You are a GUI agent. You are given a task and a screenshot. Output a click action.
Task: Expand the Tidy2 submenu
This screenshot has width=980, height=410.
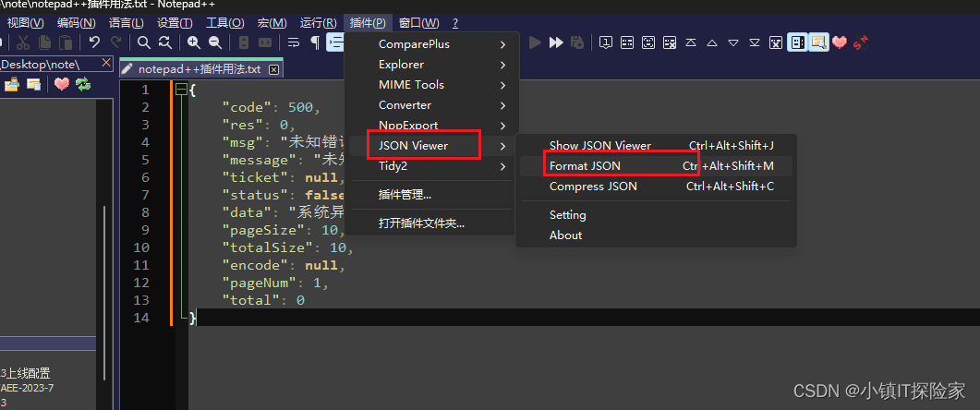coord(432,166)
